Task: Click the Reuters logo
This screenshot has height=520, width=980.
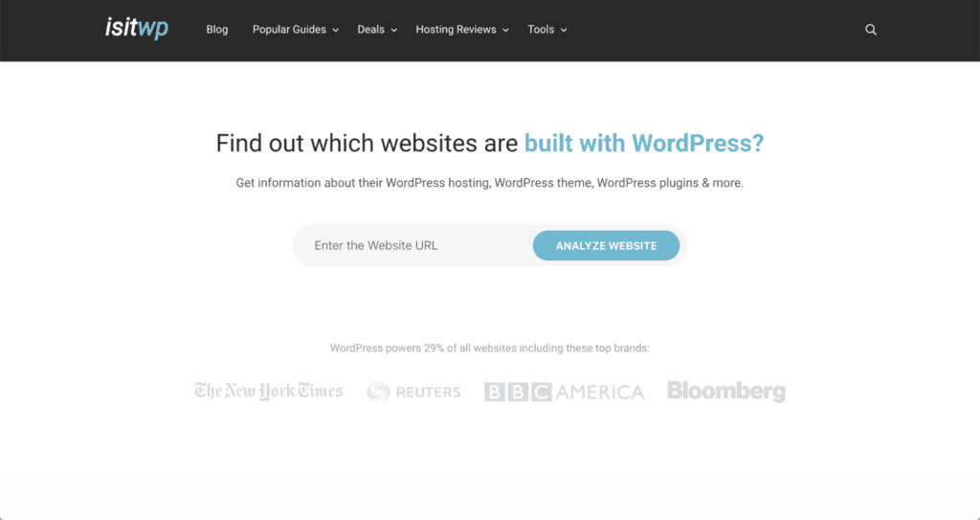Action: pos(413,392)
